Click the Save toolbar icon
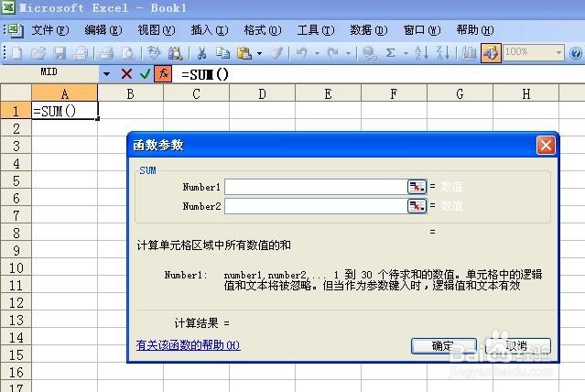585x392 pixels. (59, 53)
